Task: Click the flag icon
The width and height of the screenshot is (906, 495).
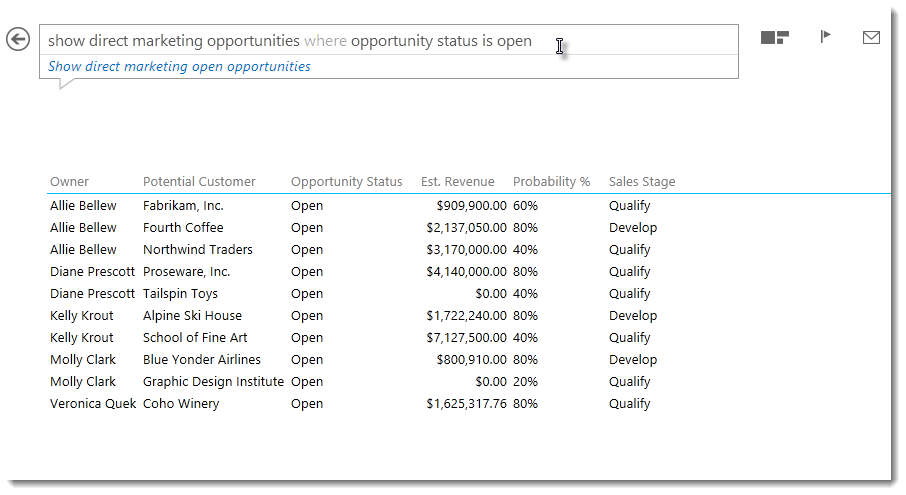Action: 826,37
